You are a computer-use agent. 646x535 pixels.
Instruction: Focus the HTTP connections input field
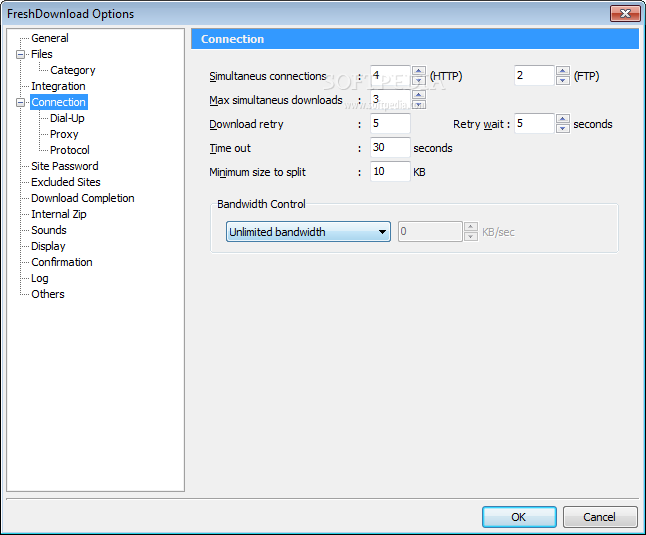(390, 75)
